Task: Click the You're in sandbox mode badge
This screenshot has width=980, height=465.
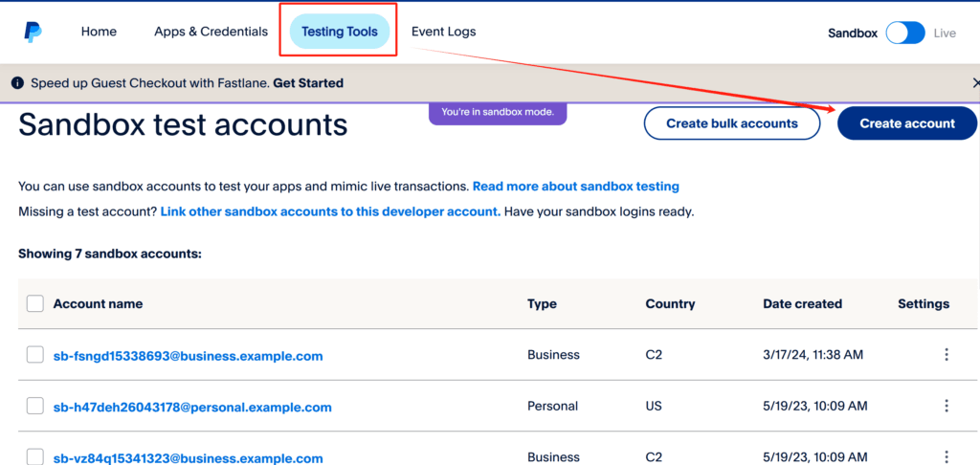Action: (x=498, y=113)
